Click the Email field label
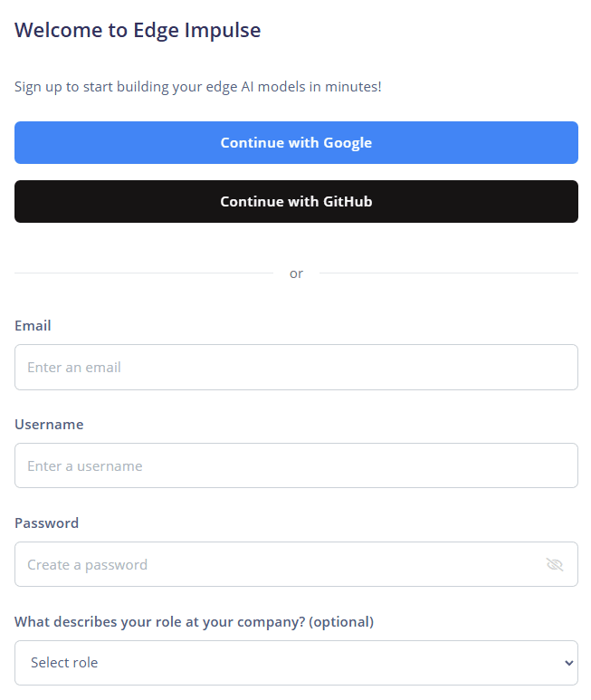Viewport: 591px width, 700px height. click(33, 325)
